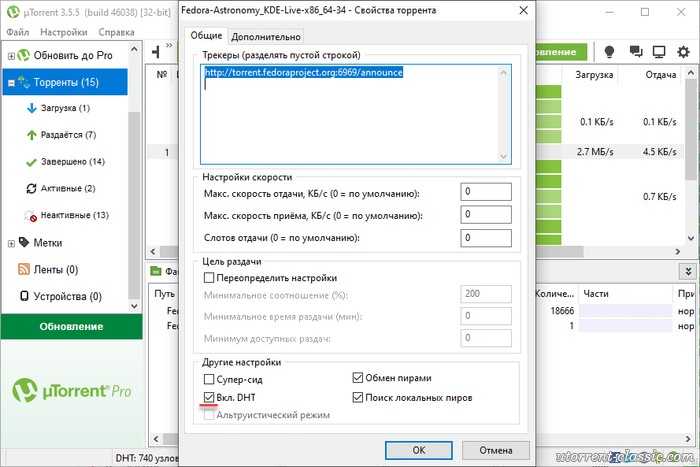Viewport: 700px width, 467px height.
Task: Click the green checkmark icon for Завершено
Action: (x=31, y=162)
